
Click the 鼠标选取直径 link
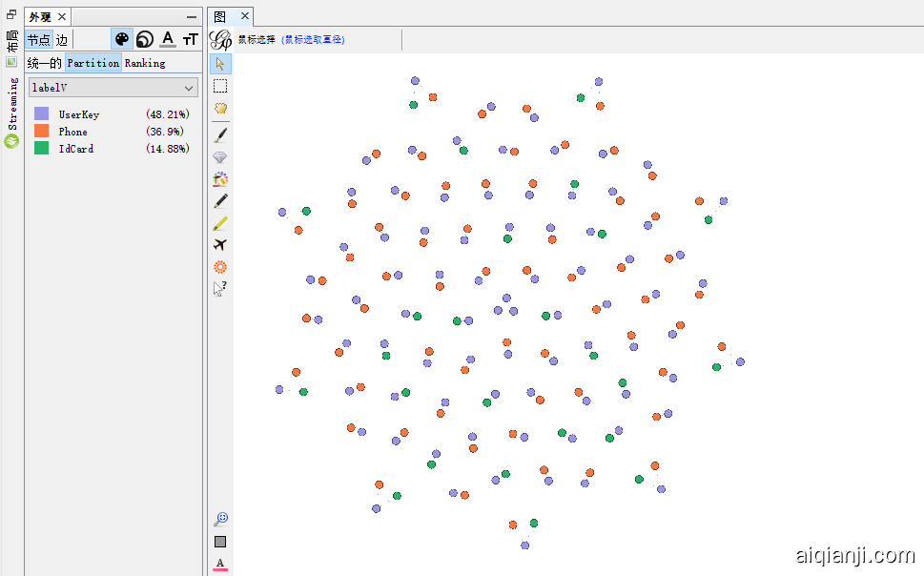pos(314,40)
